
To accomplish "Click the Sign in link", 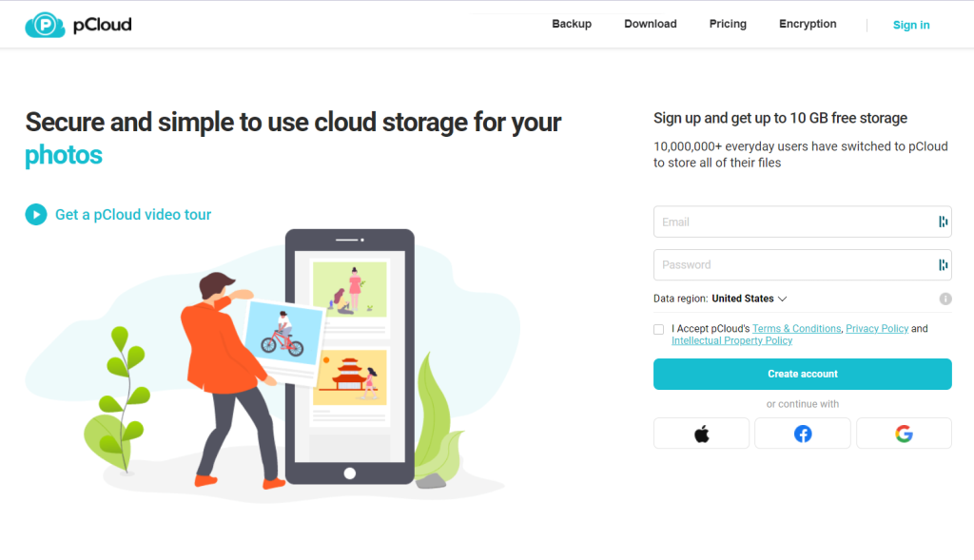I will pos(911,25).
